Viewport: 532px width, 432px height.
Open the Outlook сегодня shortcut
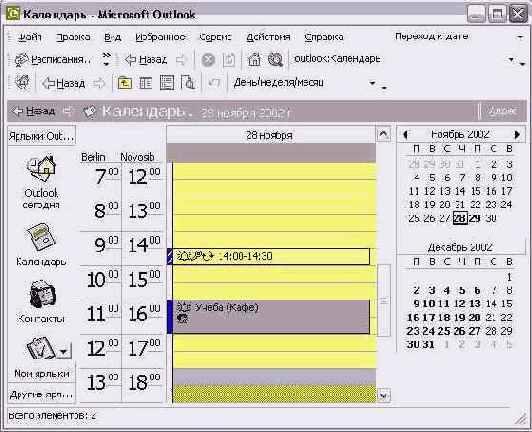point(41,182)
